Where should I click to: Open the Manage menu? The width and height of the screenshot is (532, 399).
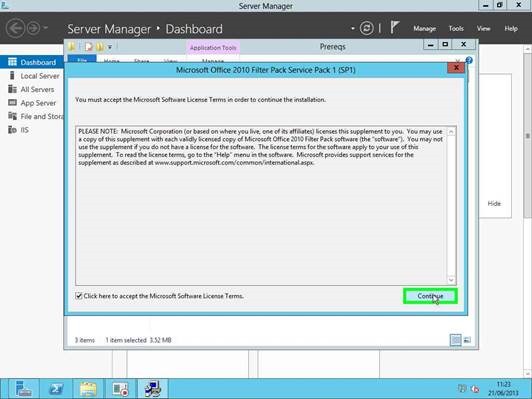[x=424, y=28]
